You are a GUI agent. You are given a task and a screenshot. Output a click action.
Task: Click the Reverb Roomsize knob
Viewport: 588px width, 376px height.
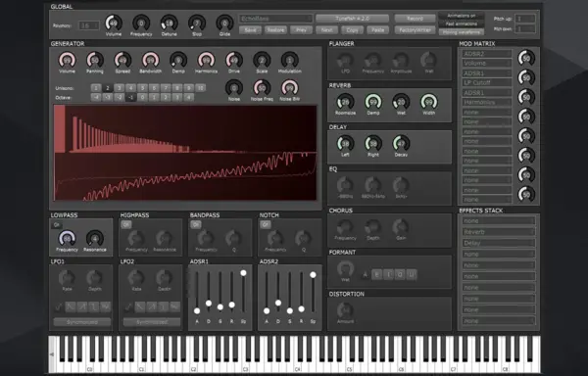(x=345, y=102)
